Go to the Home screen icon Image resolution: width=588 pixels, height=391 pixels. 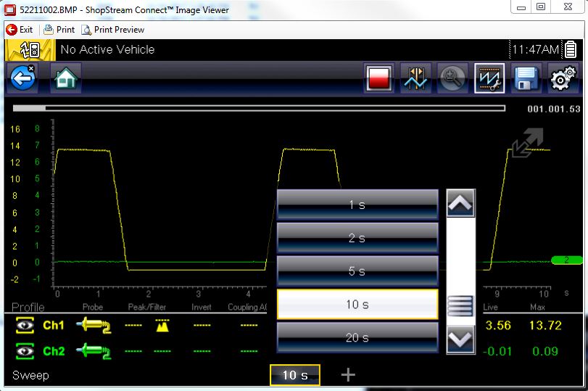[65, 78]
